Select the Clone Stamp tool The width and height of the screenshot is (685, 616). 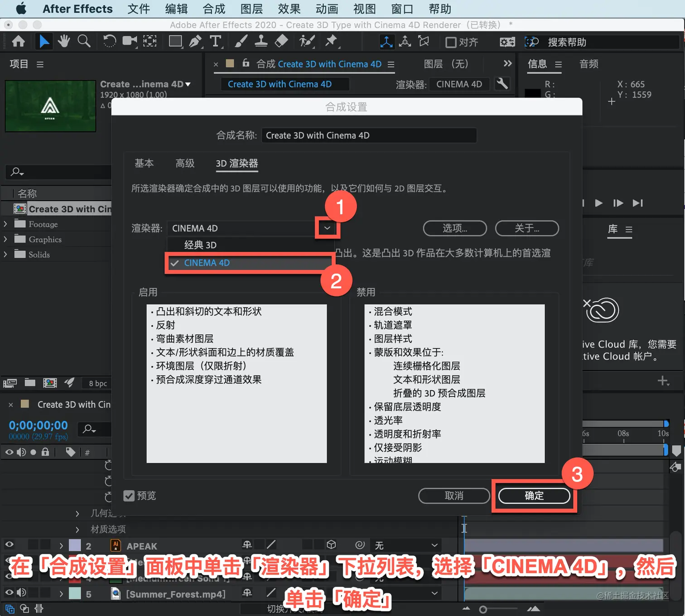(261, 42)
